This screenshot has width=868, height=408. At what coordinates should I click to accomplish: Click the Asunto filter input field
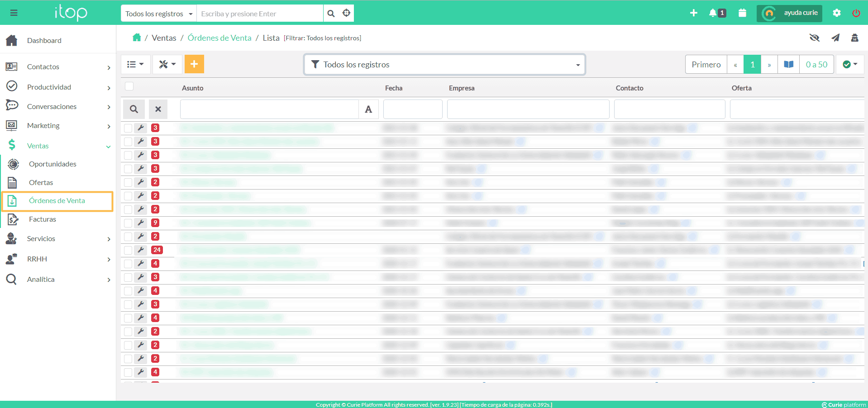[x=269, y=109]
